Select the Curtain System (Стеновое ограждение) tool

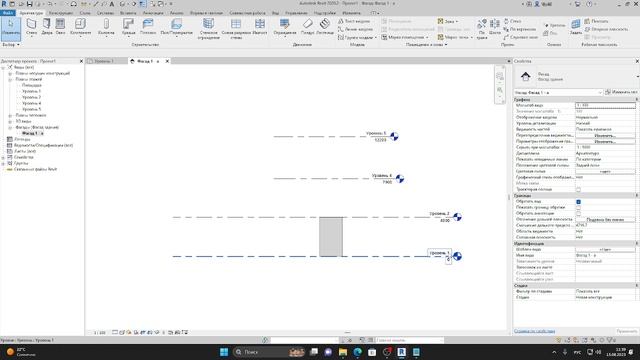209,29
